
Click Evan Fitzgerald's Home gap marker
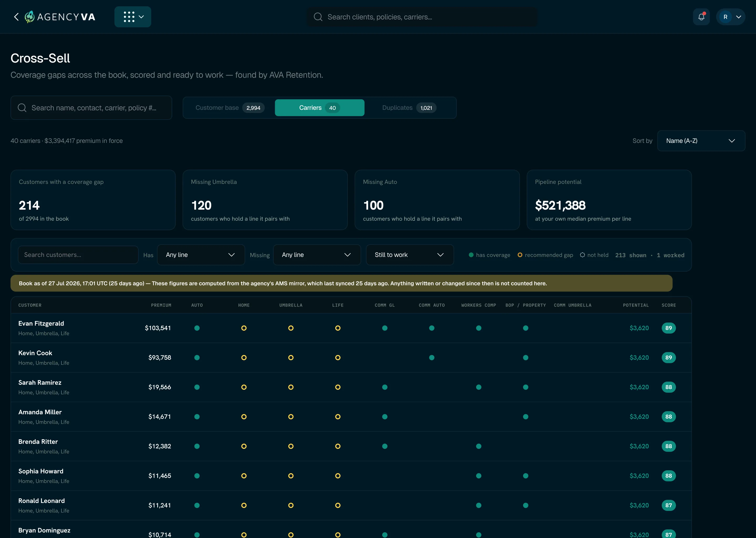pyautogui.click(x=244, y=328)
